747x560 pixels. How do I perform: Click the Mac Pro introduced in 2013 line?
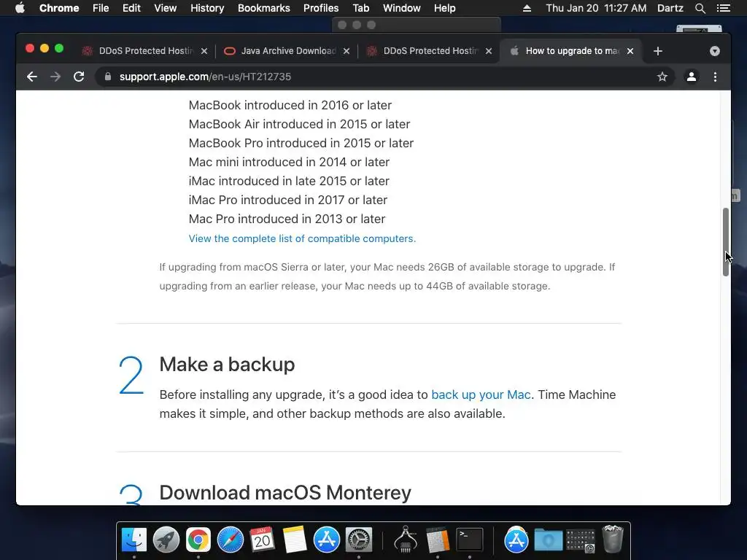coord(287,219)
